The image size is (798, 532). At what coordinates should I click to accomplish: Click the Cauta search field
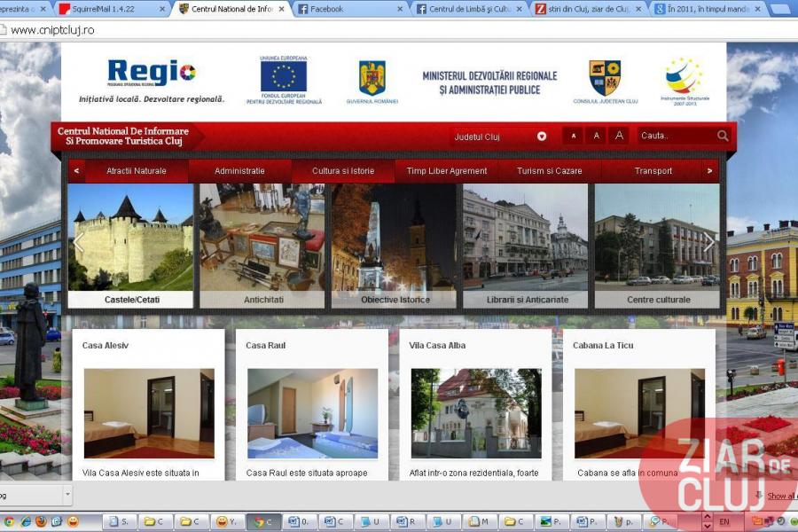[x=677, y=136]
